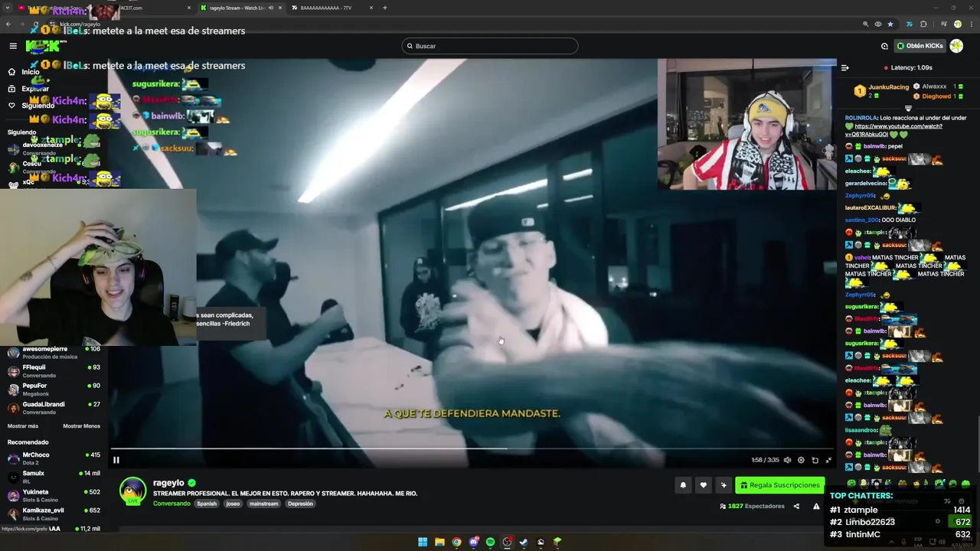Open File Explorer from taskbar
Image resolution: width=980 pixels, height=551 pixels.
[x=439, y=542]
